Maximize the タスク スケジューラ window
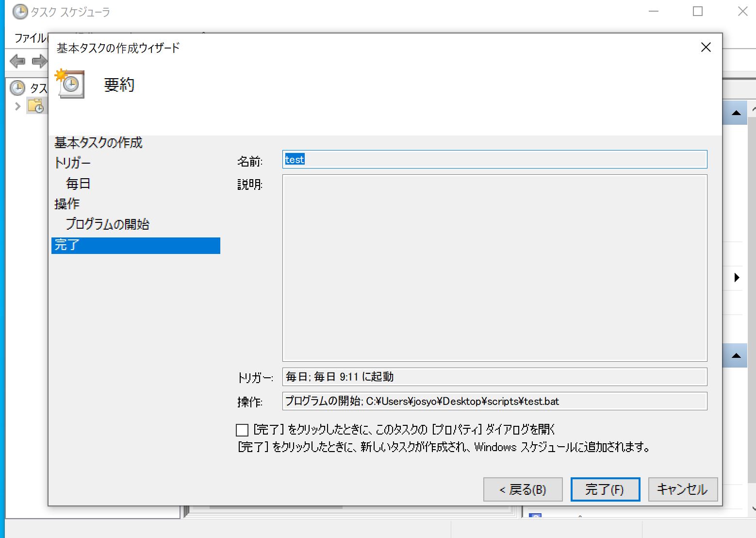The image size is (756, 538). point(698,12)
